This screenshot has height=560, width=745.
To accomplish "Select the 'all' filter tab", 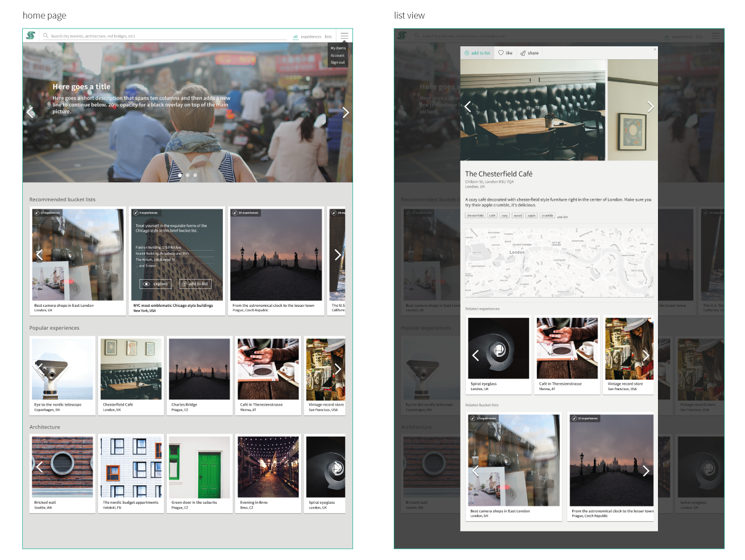I will click(x=295, y=36).
